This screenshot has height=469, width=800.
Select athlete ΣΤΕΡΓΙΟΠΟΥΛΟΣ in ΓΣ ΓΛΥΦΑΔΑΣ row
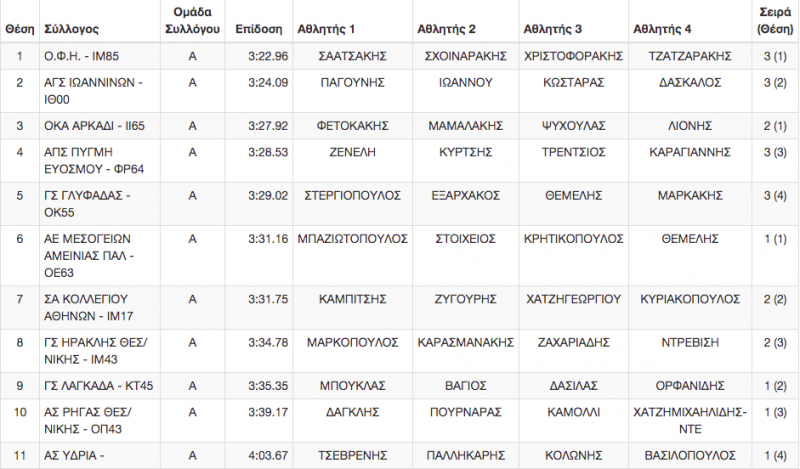[x=353, y=195]
